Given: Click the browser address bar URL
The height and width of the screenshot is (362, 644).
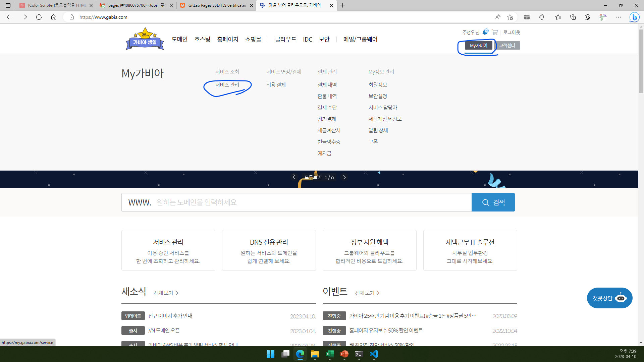Looking at the screenshot, I should click(x=103, y=17).
